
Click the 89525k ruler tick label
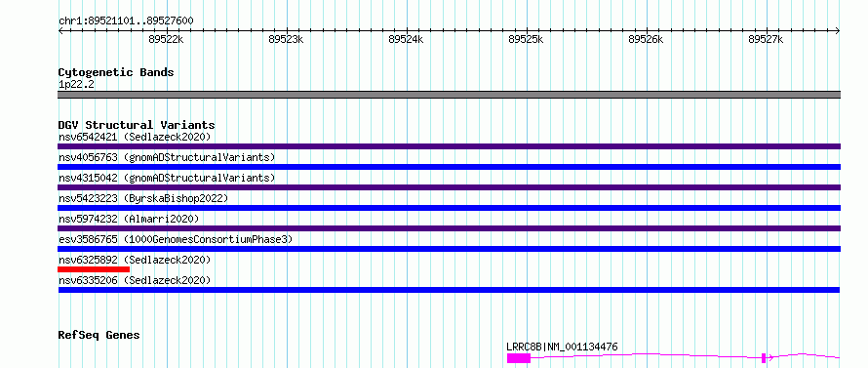tap(526, 39)
